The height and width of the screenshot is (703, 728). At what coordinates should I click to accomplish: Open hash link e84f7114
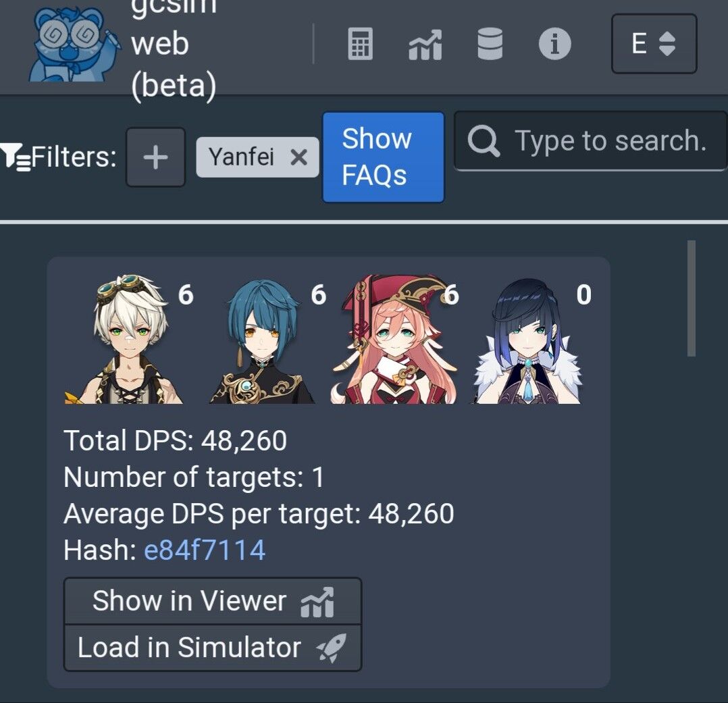(x=205, y=550)
